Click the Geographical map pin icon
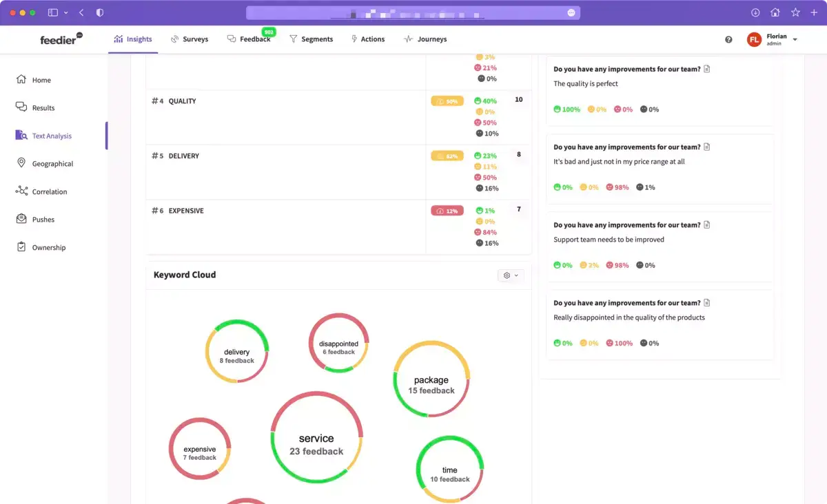 click(x=21, y=163)
